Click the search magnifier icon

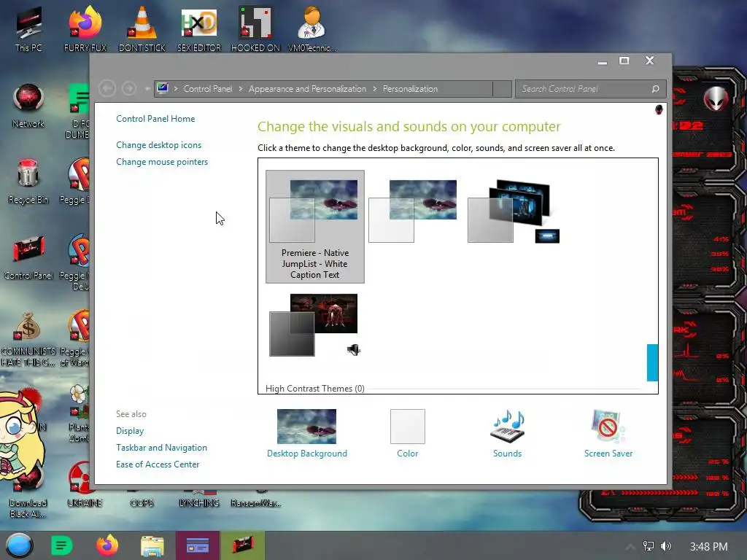pyautogui.click(x=656, y=89)
